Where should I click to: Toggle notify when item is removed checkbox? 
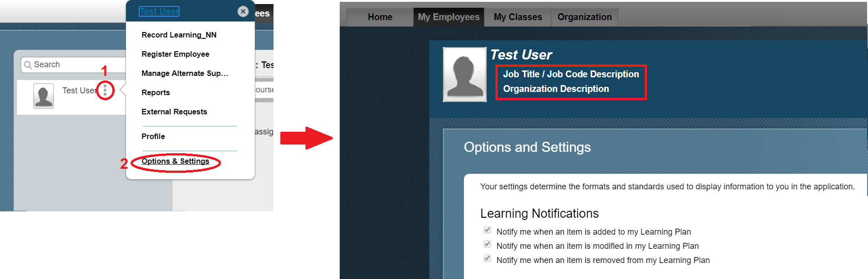[x=487, y=258]
